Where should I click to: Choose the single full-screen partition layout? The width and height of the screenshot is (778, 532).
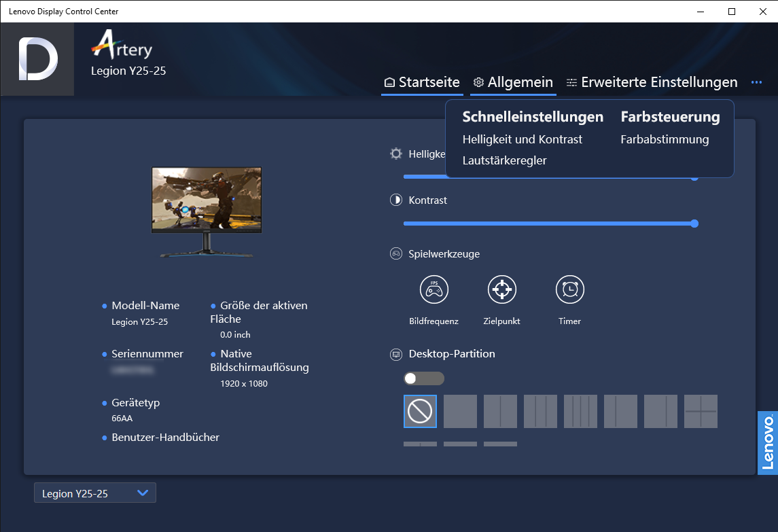(x=461, y=412)
